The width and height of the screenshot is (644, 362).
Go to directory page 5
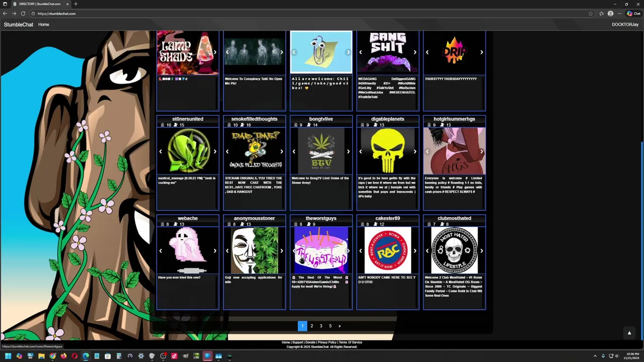click(330, 326)
